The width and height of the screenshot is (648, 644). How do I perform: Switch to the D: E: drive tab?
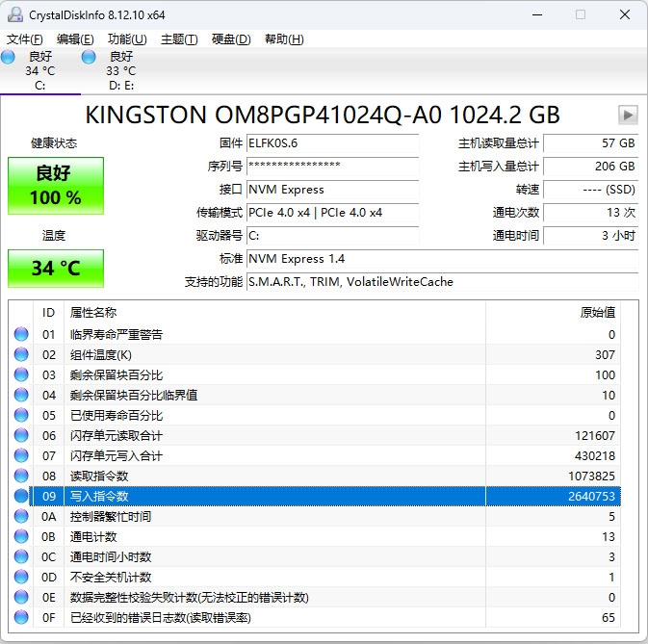[121, 70]
